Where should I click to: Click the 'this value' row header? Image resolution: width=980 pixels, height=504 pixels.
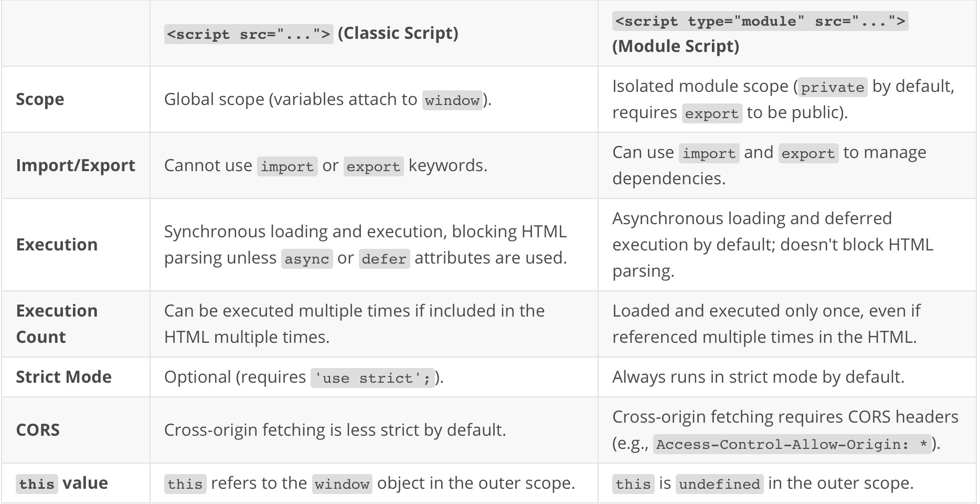62,483
